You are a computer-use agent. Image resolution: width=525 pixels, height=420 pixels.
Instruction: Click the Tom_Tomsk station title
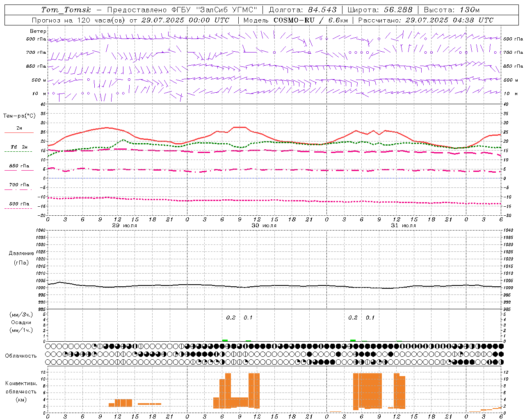click(x=66, y=10)
